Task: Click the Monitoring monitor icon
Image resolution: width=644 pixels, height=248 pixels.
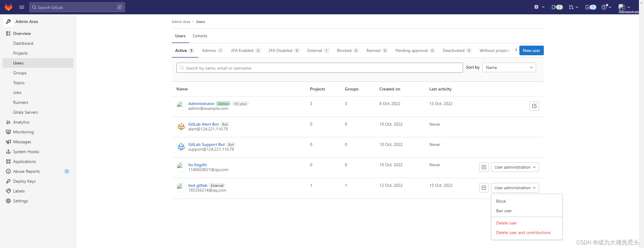Action: tap(8, 132)
